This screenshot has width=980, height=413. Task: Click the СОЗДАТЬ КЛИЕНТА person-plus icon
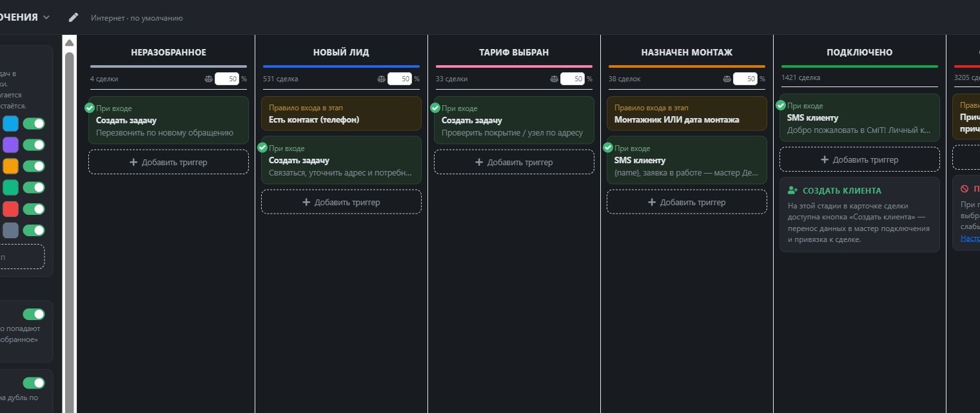pyautogui.click(x=793, y=190)
